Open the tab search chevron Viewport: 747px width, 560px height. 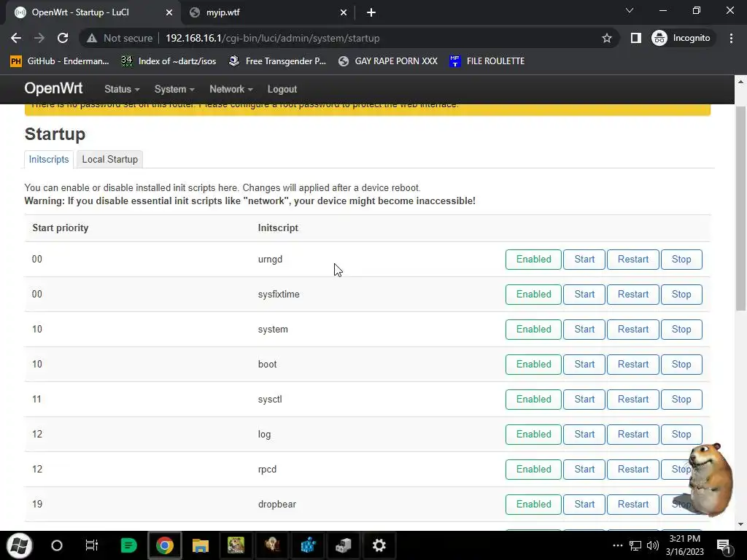(630, 10)
